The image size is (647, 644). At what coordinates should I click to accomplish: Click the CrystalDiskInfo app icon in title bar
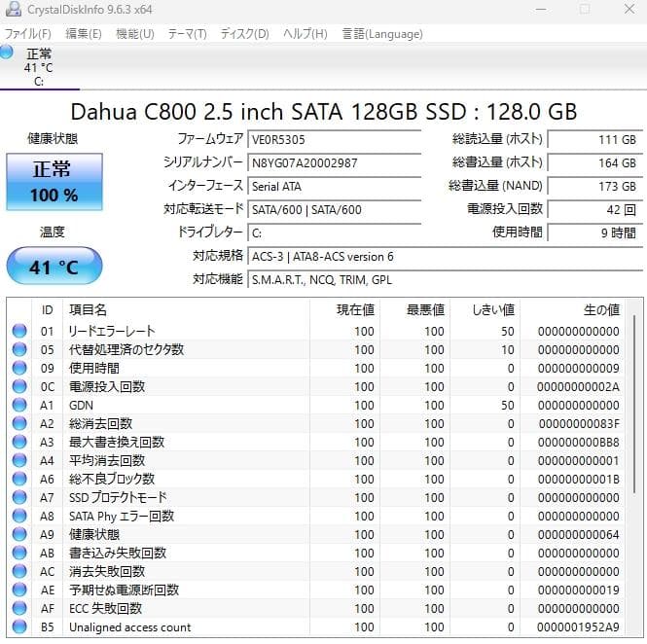click(x=13, y=9)
